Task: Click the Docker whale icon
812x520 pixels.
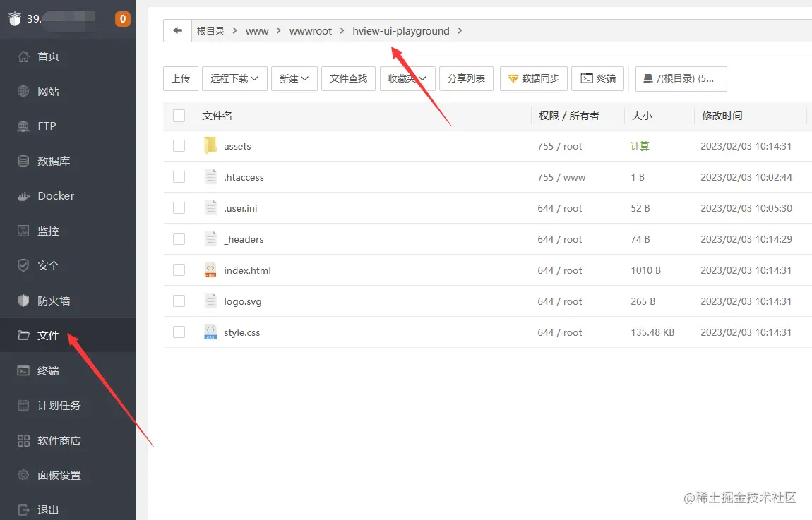Action: (23, 196)
